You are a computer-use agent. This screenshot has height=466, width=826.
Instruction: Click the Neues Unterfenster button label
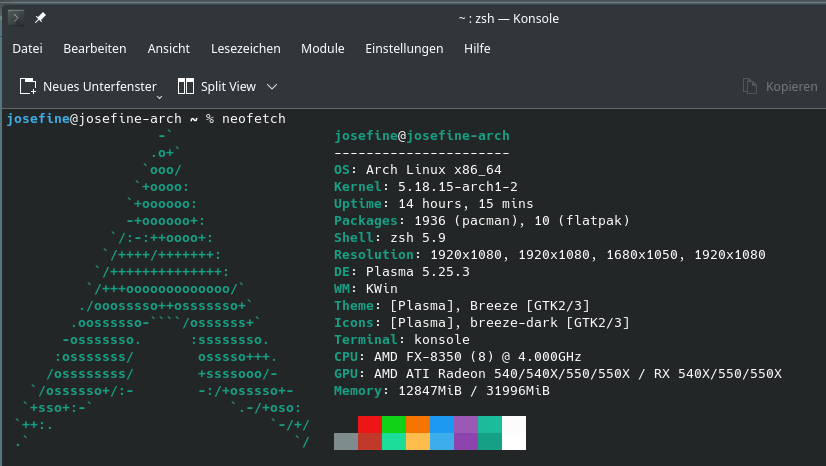99,86
